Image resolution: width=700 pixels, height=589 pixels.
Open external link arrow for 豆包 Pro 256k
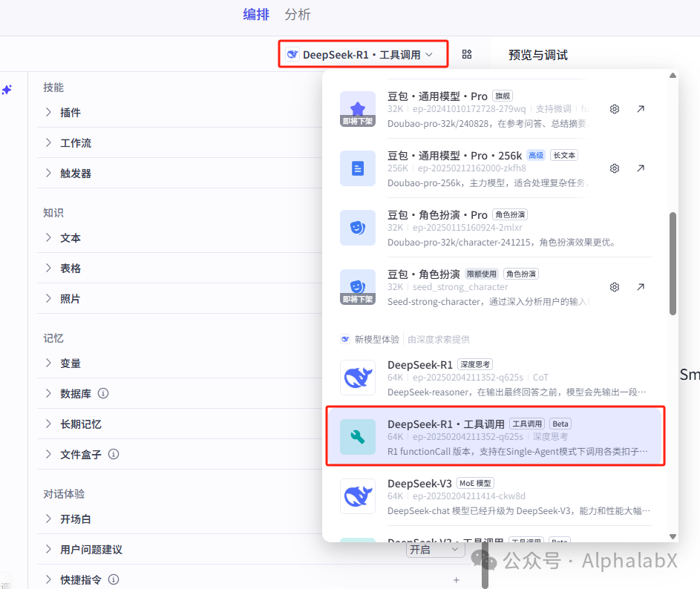(x=641, y=168)
